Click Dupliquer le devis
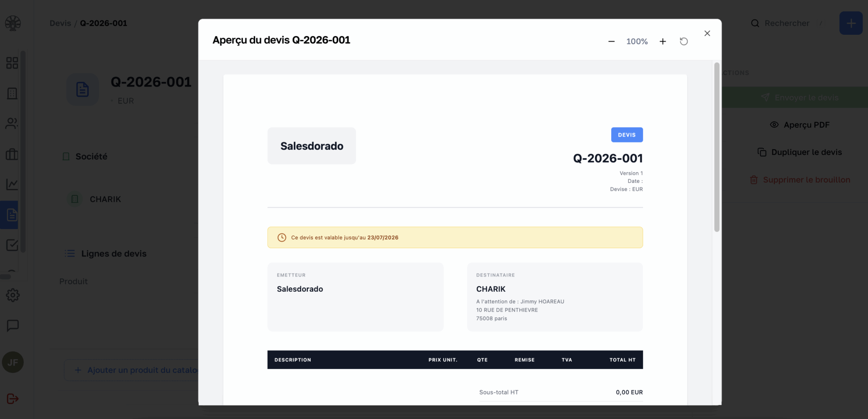 tap(799, 152)
